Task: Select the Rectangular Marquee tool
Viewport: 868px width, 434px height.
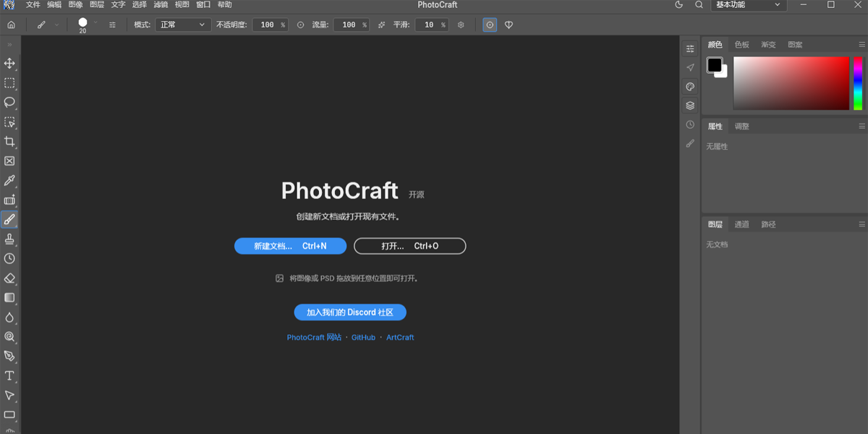Action: pos(9,83)
